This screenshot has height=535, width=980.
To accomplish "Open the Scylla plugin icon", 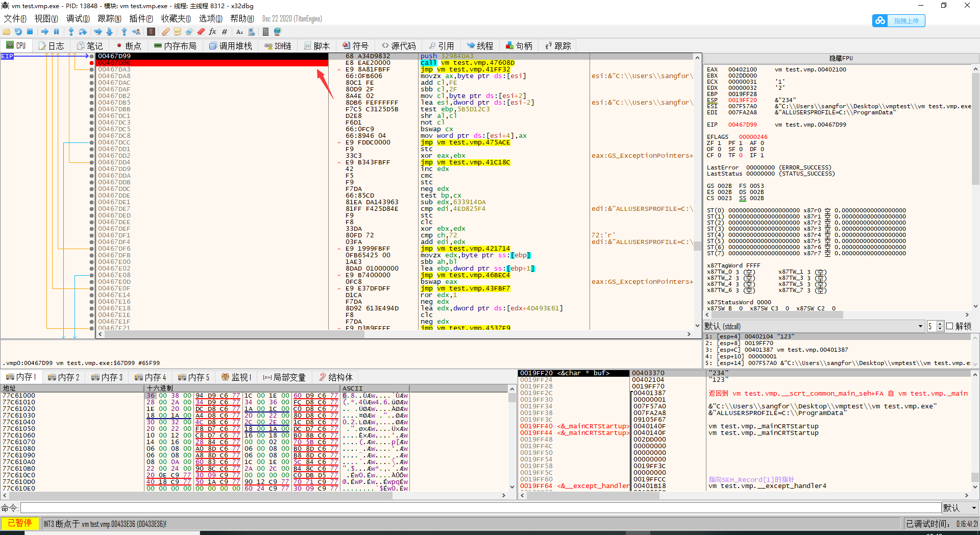I will (151, 32).
